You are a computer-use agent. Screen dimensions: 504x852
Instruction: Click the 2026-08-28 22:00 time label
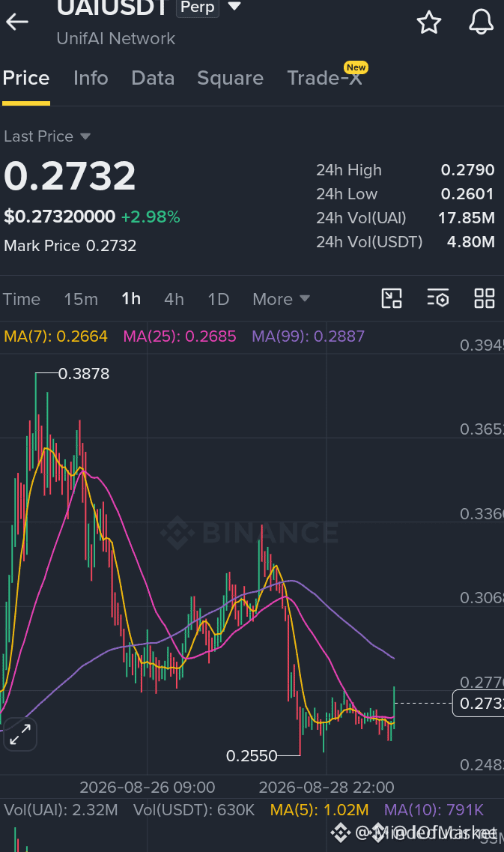(x=327, y=788)
